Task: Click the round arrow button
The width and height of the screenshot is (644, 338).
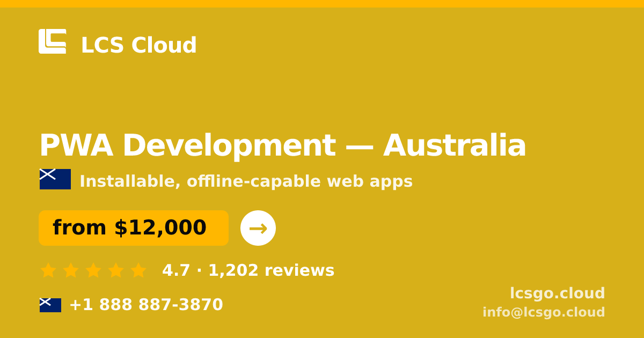Action: (258, 228)
